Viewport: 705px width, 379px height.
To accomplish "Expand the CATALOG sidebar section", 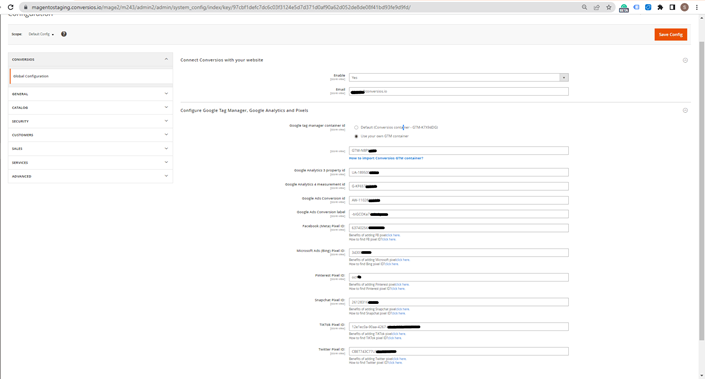I will 90,107.
